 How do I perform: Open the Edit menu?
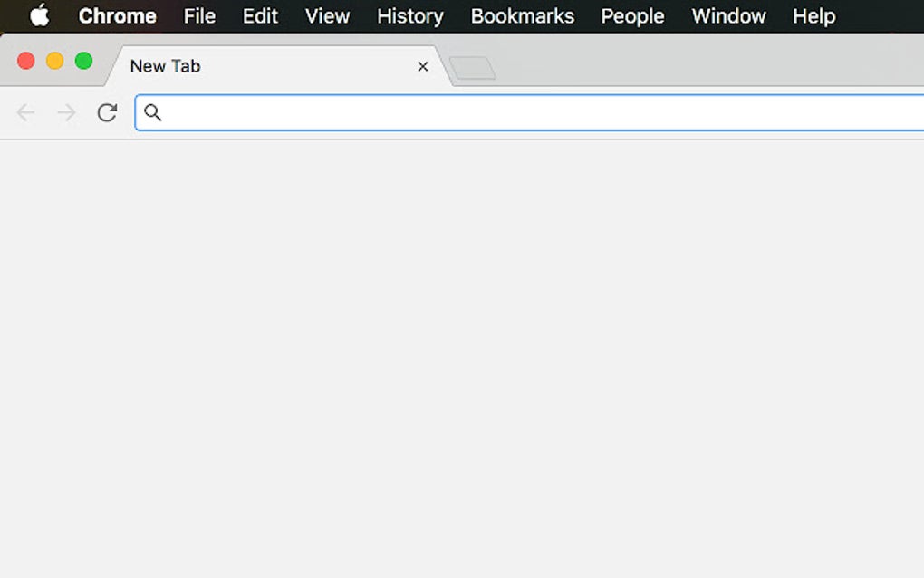pos(260,15)
